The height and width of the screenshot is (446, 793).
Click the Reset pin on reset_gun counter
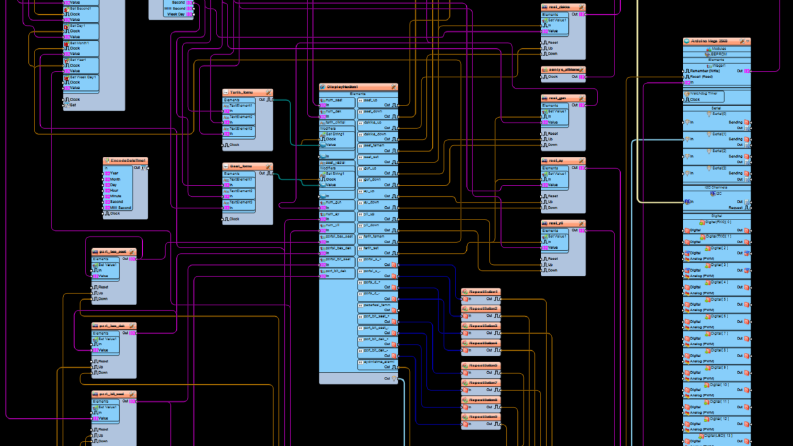click(545, 133)
